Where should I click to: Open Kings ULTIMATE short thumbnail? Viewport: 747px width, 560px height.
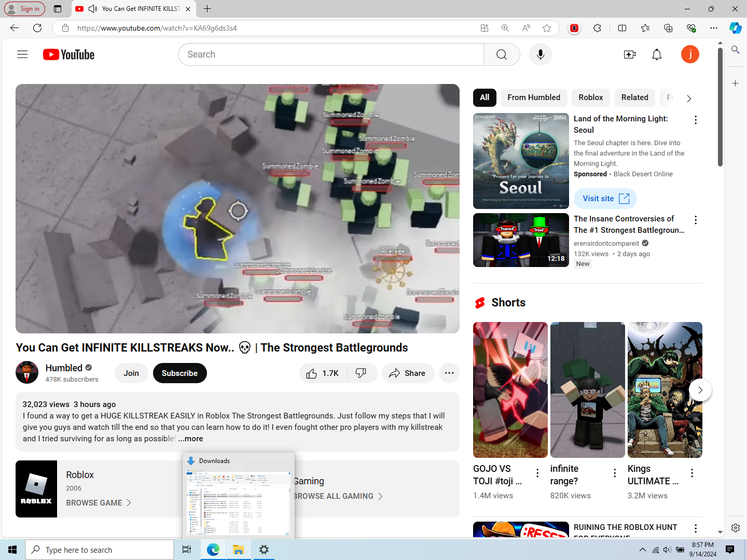click(665, 390)
